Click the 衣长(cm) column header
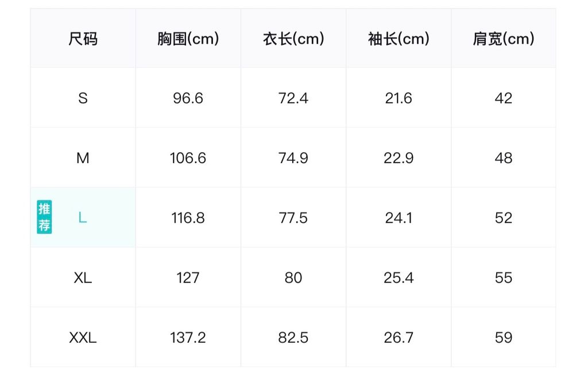 (x=293, y=39)
